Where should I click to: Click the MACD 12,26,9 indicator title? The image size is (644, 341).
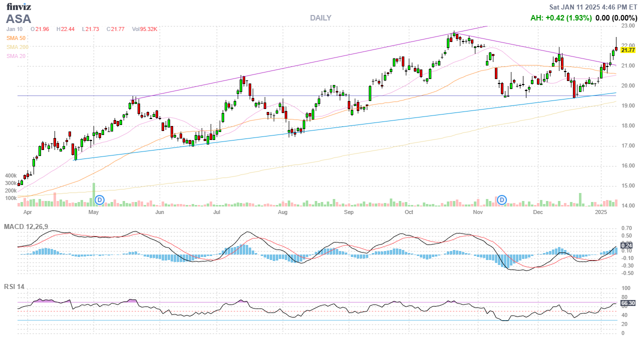[x=26, y=227]
